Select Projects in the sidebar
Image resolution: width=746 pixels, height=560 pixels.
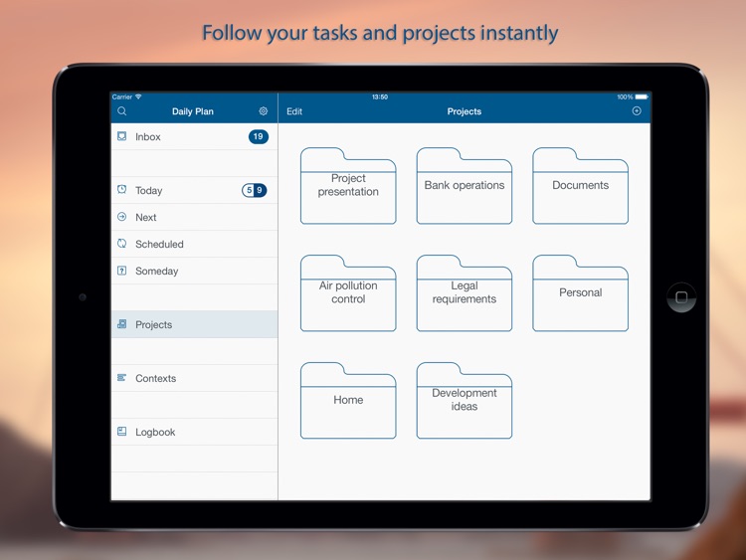coord(194,324)
